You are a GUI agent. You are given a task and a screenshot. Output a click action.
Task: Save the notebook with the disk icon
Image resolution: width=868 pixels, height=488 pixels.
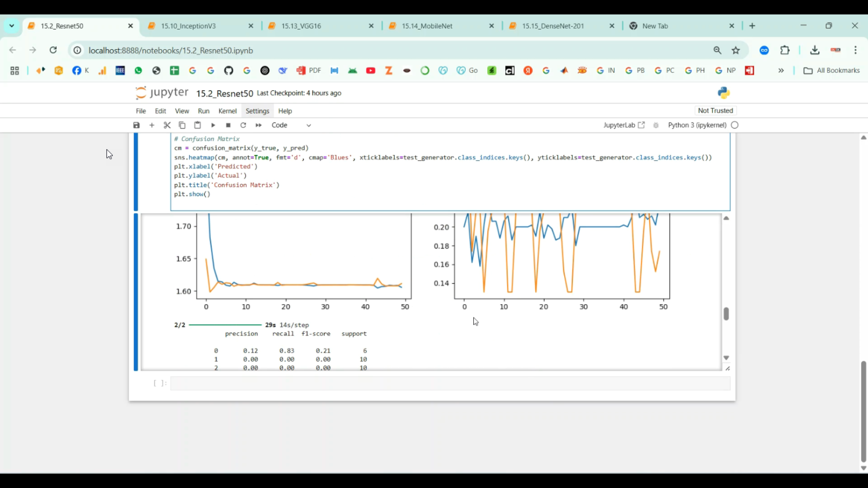pos(137,125)
